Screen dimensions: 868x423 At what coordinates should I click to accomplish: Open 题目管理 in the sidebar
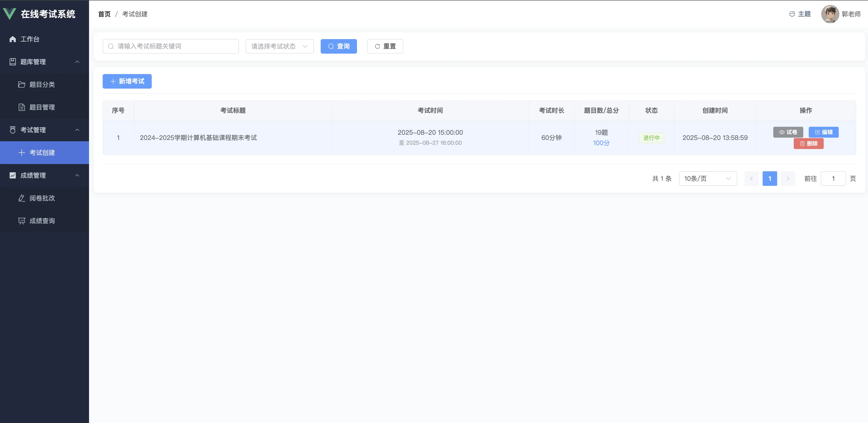pos(42,107)
